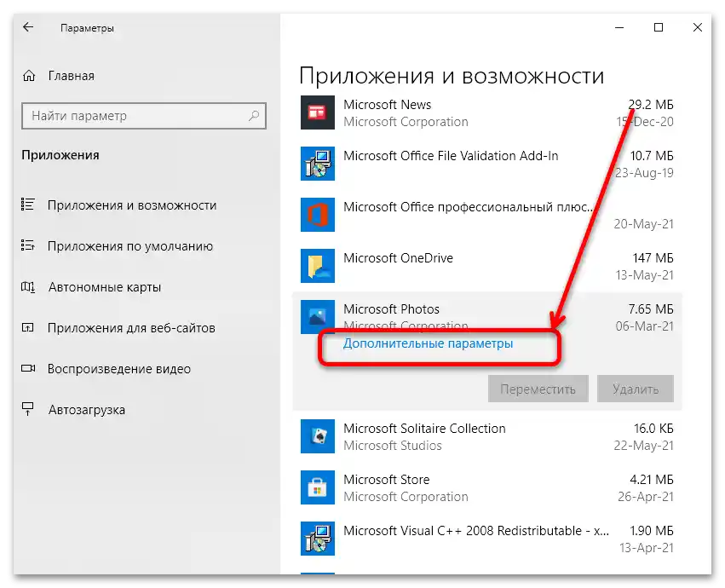Click the Microsoft Photos app icon
Screen dimensions: 725x588
pos(318,317)
